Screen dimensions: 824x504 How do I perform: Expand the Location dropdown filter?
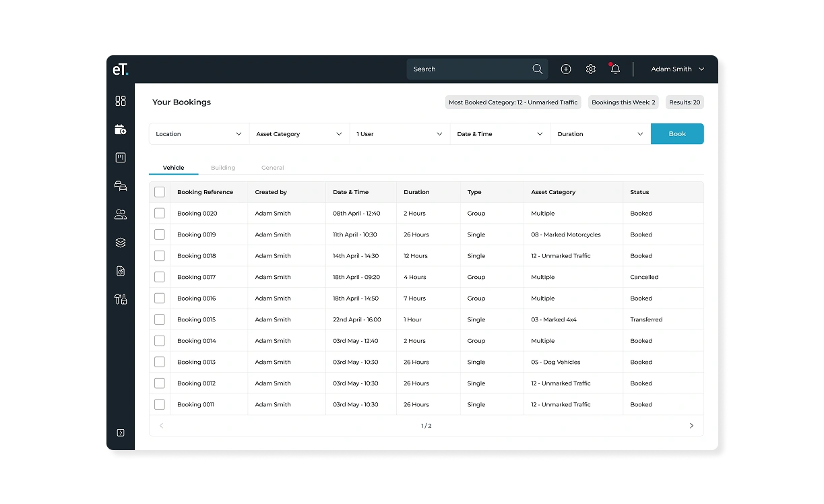coord(199,134)
